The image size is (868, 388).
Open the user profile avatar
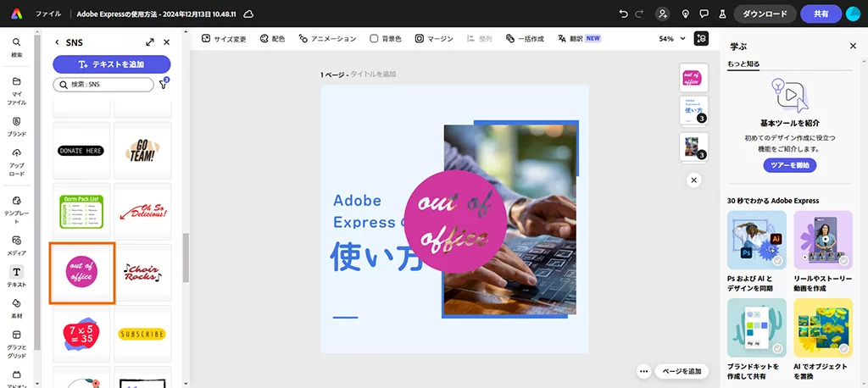pyautogui.click(x=853, y=14)
